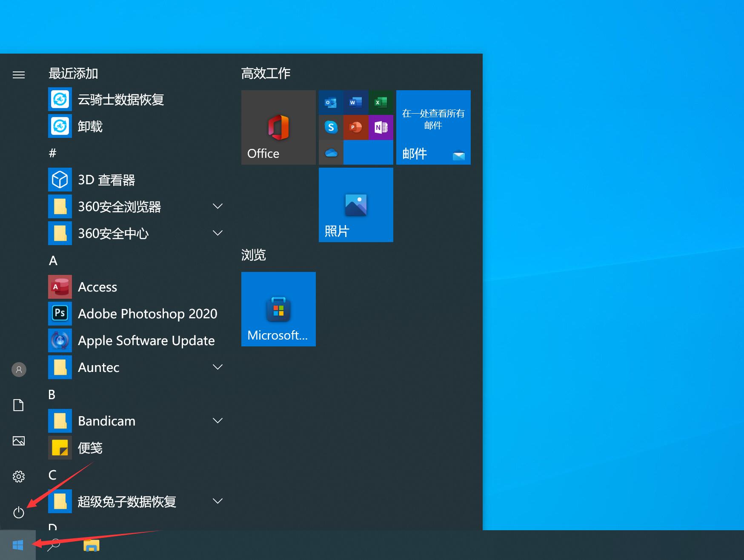This screenshot has height=560, width=744.
Task: Click the # letter index header
Action: [53, 153]
